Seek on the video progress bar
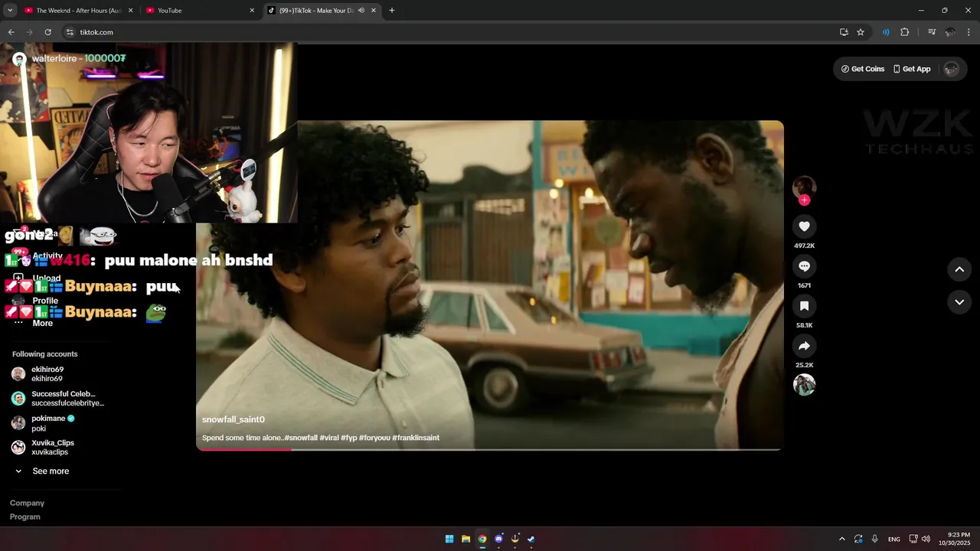Screen dimensions: 980x551 [490, 449]
